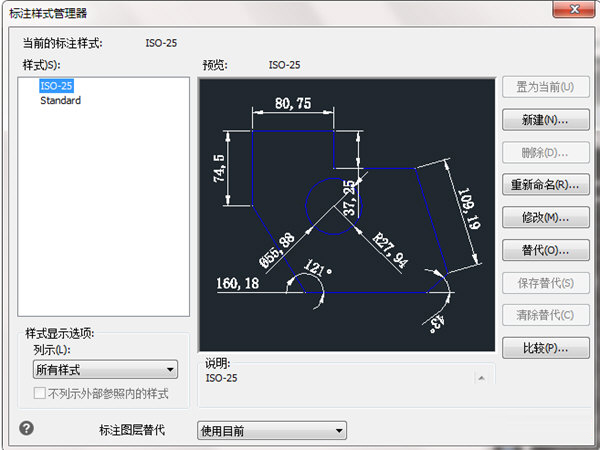600x450 pixels.
Task: Click the 保存替代(S) button
Action: point(545,283)
